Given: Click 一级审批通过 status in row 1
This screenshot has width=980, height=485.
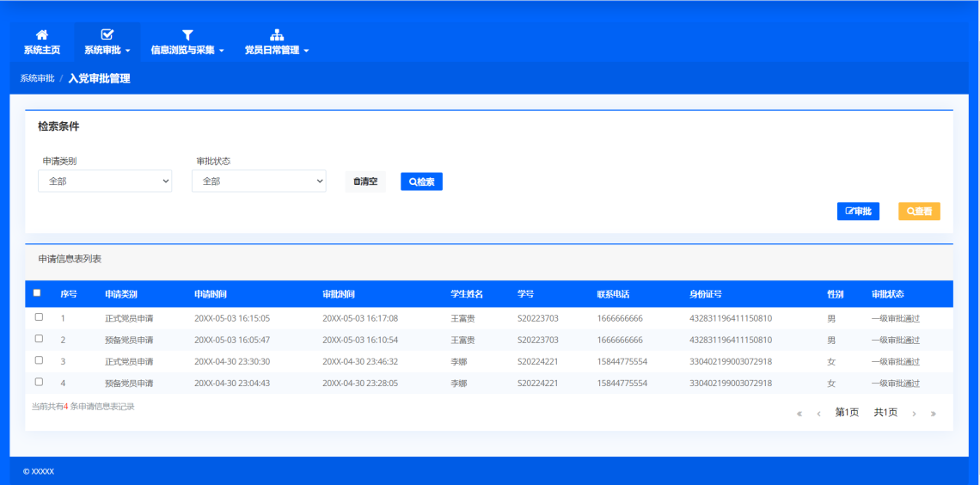Looking at the screenshot, I should point(896,318).
